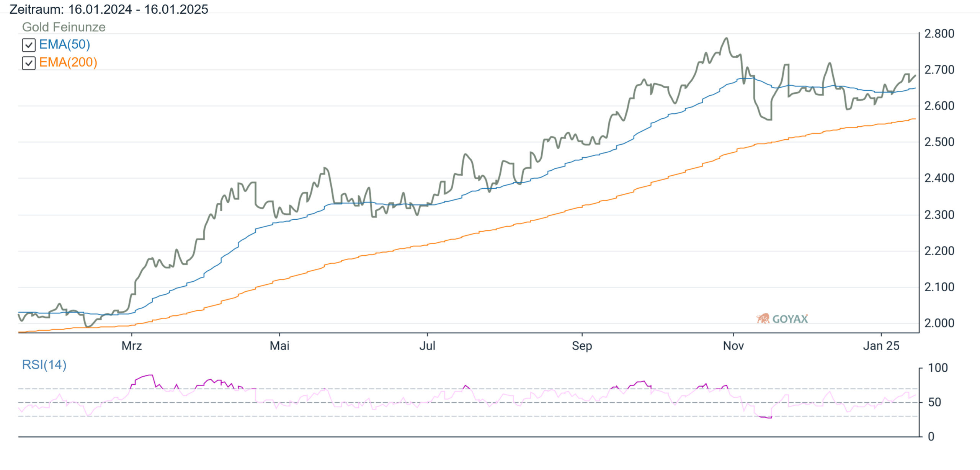Uncheck the EMA(50) checkbox
The image size is (980, 470).
pyautogui.click(x=29, y=45)
